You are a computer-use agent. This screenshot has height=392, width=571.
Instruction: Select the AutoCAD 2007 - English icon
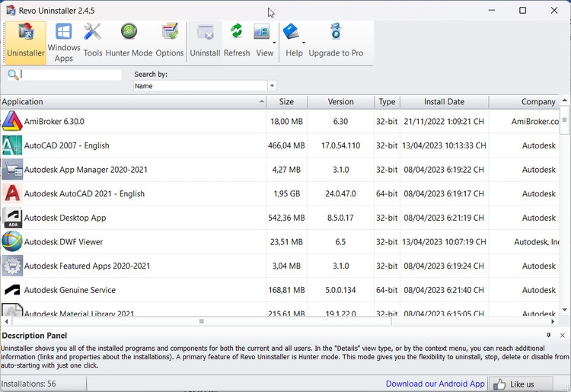(x=12, y=145)
